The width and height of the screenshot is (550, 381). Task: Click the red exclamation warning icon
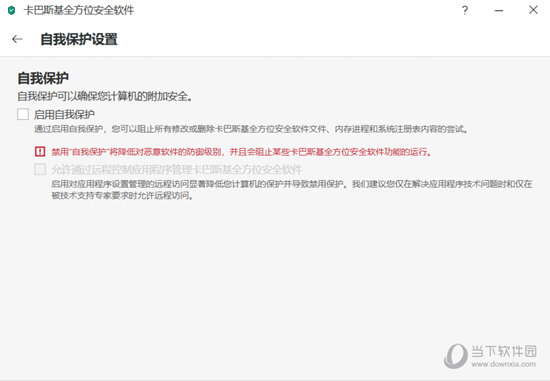pyautogui.click(x=40, y=152)
